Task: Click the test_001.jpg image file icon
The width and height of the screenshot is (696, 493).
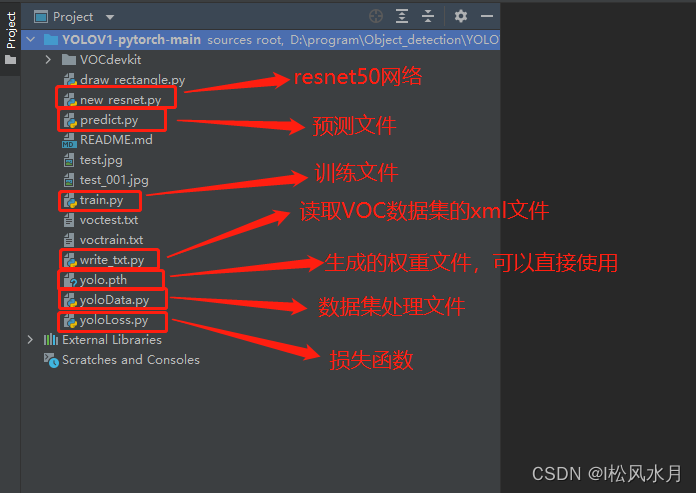Action: pyautogui.click(x=69, y=180)
